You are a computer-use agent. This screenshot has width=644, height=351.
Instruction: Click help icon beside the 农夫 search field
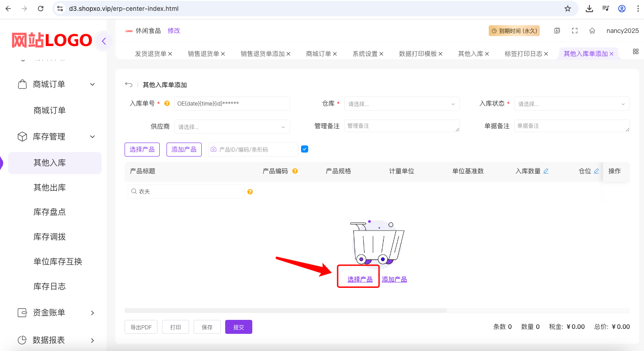click(250, 192)
